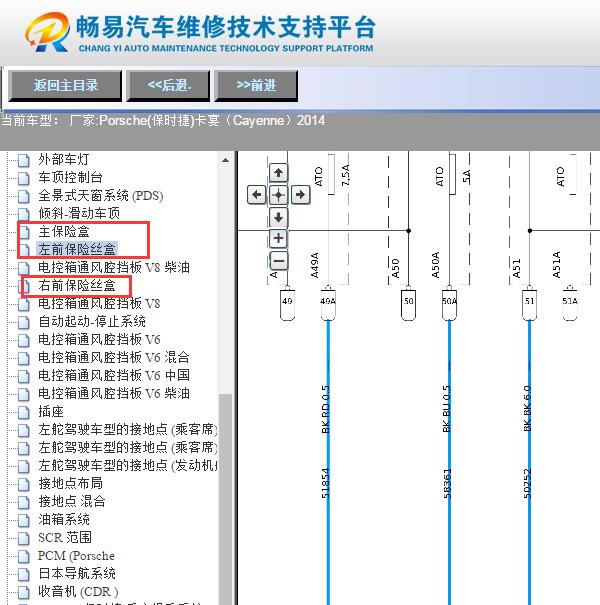Click wire number 58361 label
The height and width of the screenshot is (605, 600).
pyautogui.click(x=446, y=483)
